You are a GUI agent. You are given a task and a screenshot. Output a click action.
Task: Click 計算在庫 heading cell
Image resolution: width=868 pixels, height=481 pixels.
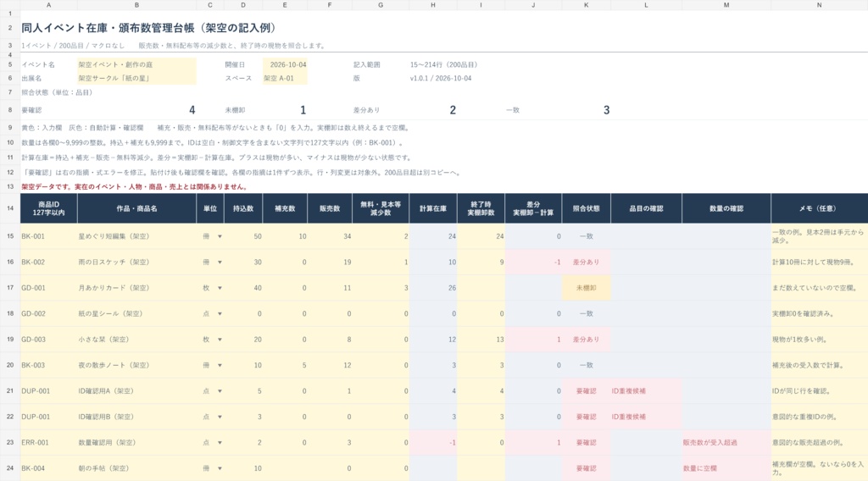point(433,208)
